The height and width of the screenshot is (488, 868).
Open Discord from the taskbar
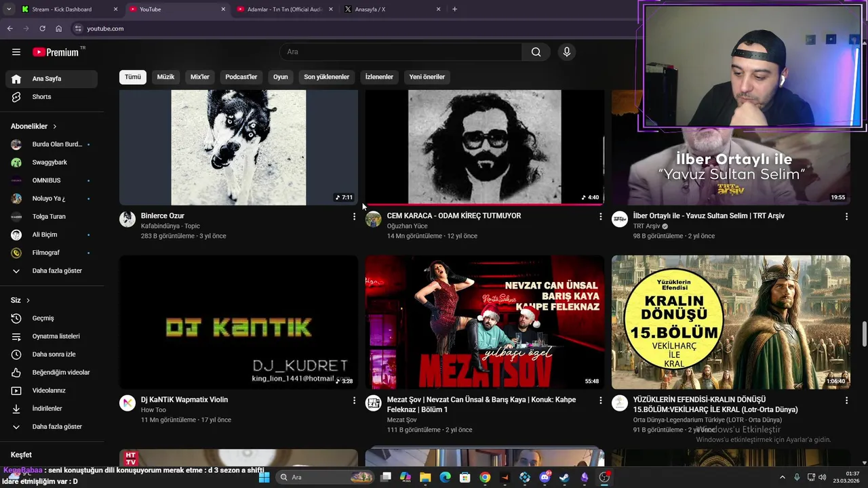[545, 477]
